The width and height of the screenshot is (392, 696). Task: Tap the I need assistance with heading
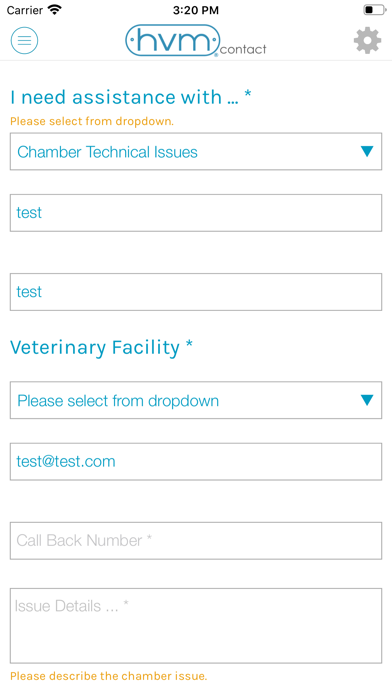(x=131, y=97)
